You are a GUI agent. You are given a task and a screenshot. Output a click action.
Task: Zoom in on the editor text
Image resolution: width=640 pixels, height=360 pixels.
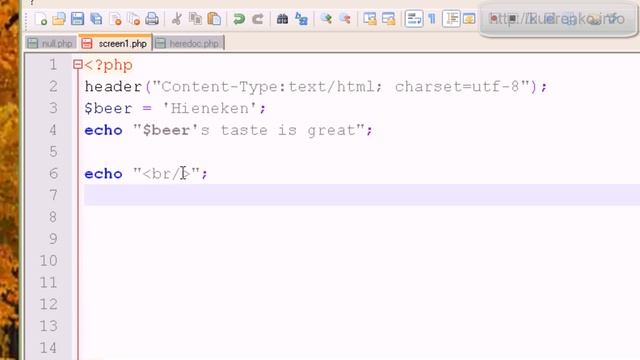click(326, 19)
